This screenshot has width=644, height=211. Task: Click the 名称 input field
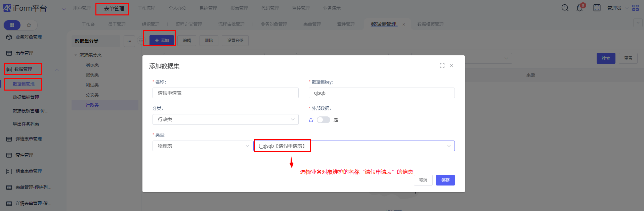225,93
